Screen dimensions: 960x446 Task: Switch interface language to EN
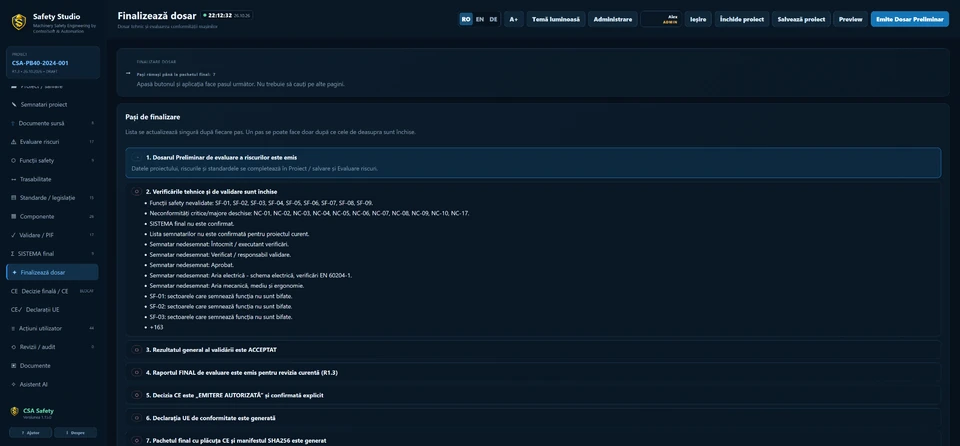tap(479, 19)
